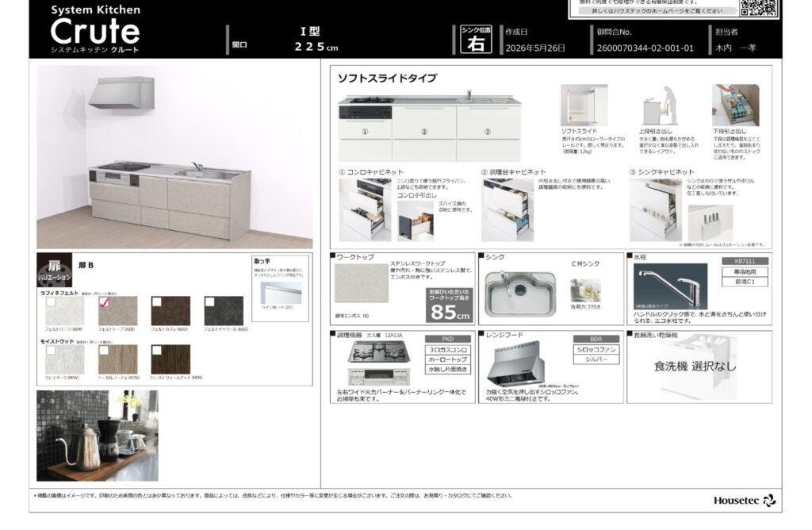Screen dimensions: 812x530
Task: Click the ライン取っ手 handle sample image
Action: [x=281, y=294]
